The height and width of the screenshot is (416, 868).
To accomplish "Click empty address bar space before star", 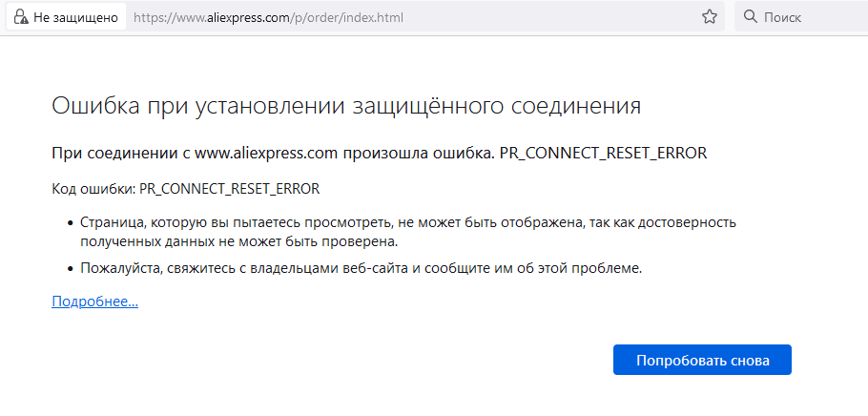I will coord(548,17).
